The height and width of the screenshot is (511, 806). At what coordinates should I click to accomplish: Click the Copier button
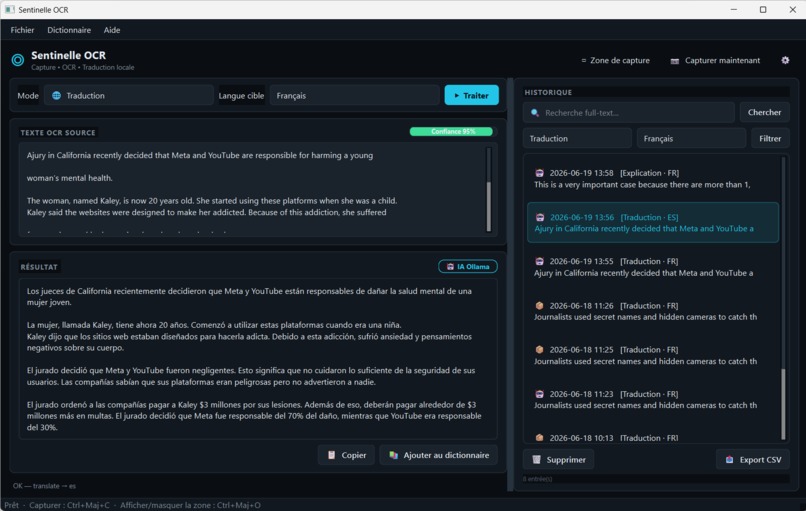[x=346, y=455]
